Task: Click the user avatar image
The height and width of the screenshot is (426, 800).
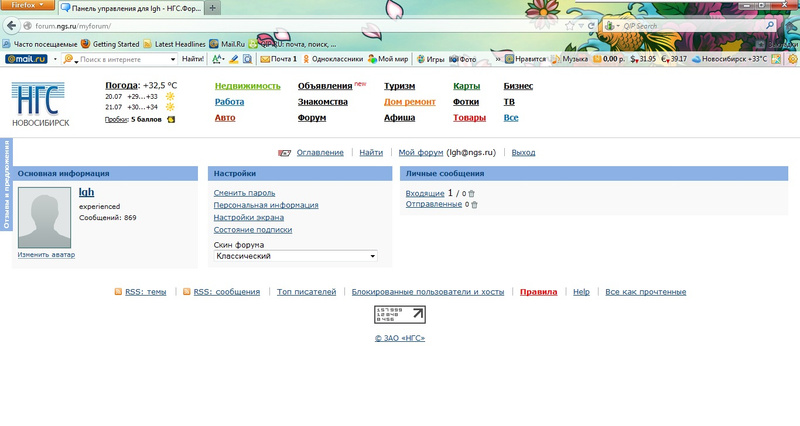Action: point(44,217)
